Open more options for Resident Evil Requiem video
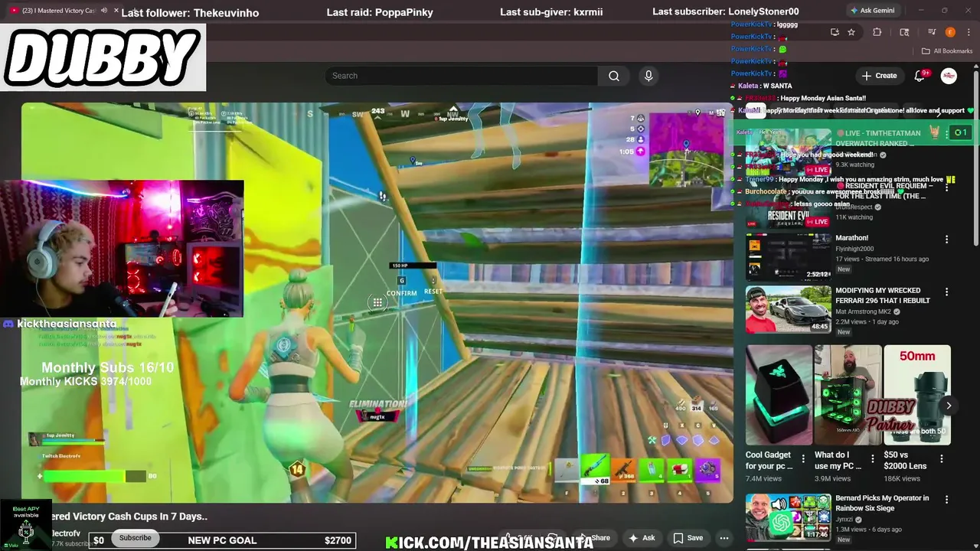The height and width of the screenshot is (551, 980). tap(946, 187)
